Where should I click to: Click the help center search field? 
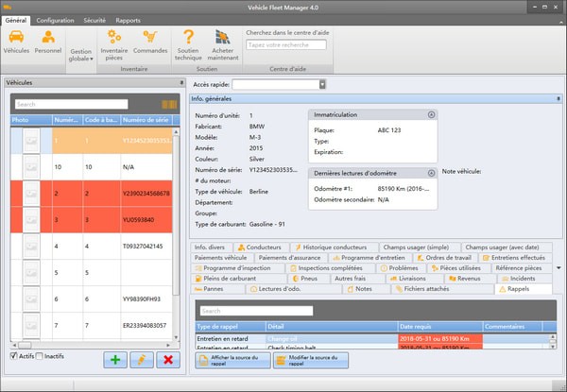(x=285, y=44)
